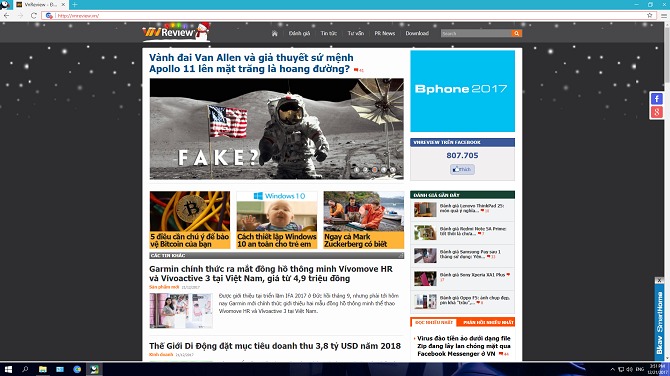Open taskbar search magnifier

coord(25,369)
